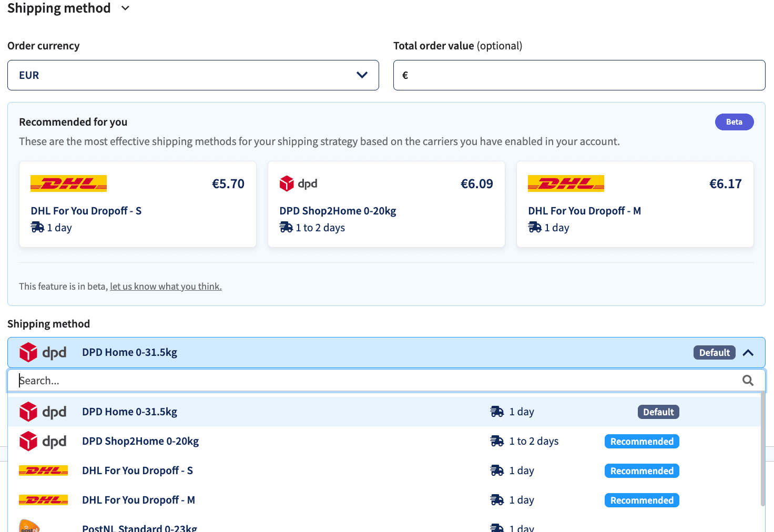Image resolution: width=774 pixels, height=532 pixels.
Task: Click the PostNL logo in the list
Action: pyautogui.click(x=29, y=526)
